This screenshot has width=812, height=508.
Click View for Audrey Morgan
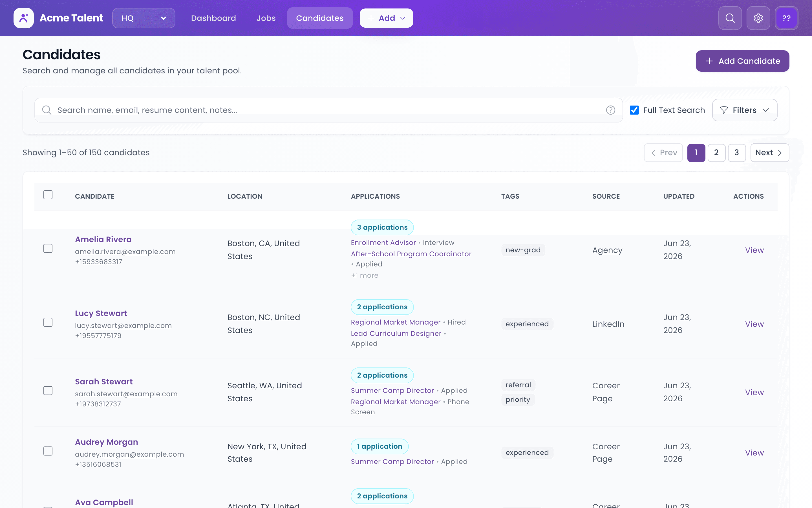pyautogui.click(x=754, y=453)
